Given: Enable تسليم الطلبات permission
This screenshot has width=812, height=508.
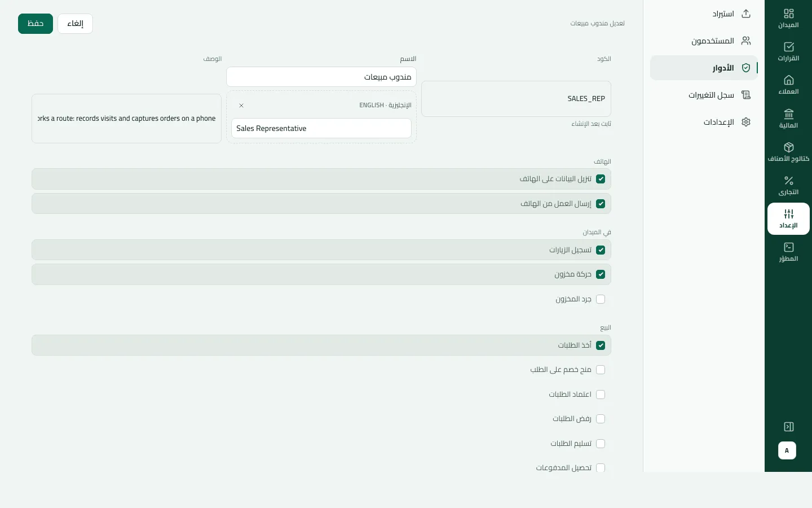Looking at the screenshot, I should click(601, 444).
